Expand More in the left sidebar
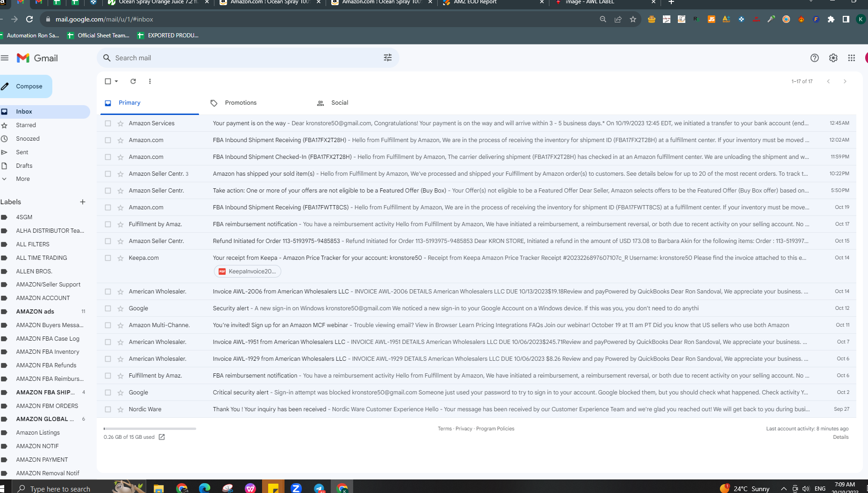This screenshot has width=868, height=493. pos(23,179)
